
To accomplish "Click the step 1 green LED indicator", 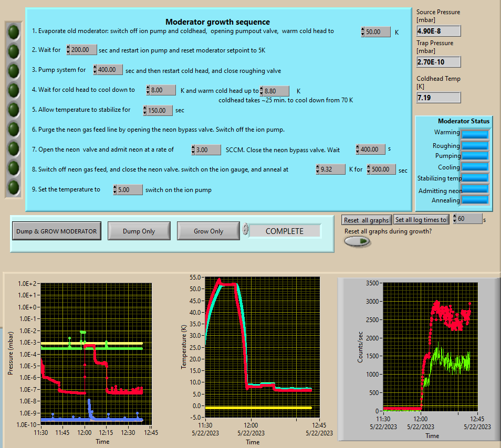I will [x=13, y=33].
